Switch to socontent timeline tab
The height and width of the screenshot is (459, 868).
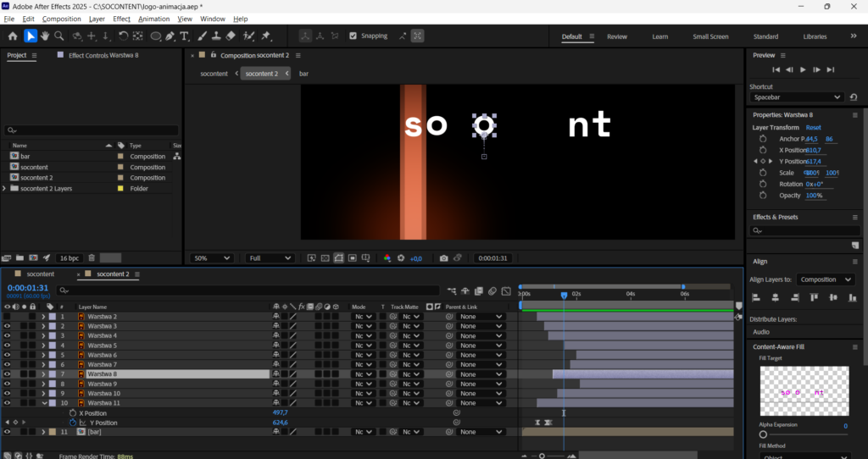(41, 274)
